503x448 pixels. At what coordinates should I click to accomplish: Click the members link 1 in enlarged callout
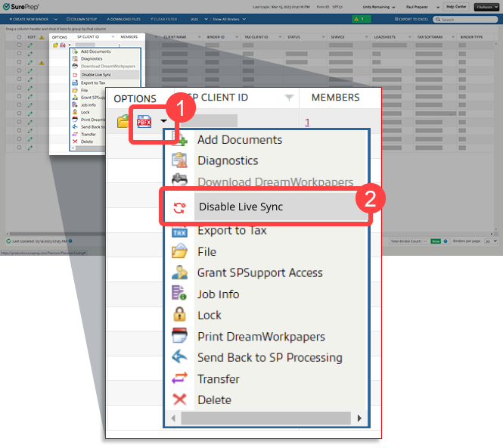click(x=307, y=122)
